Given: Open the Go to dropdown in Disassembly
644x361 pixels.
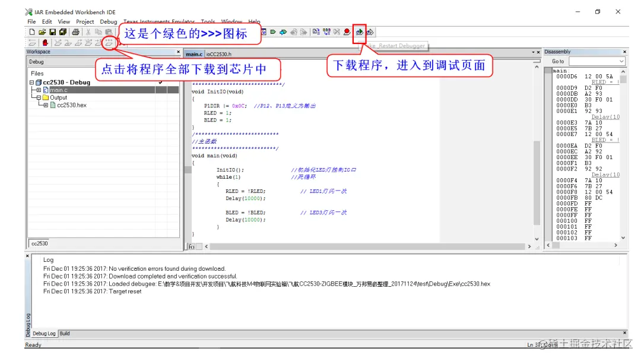Looking at the screenshot, I should [621, 61].
